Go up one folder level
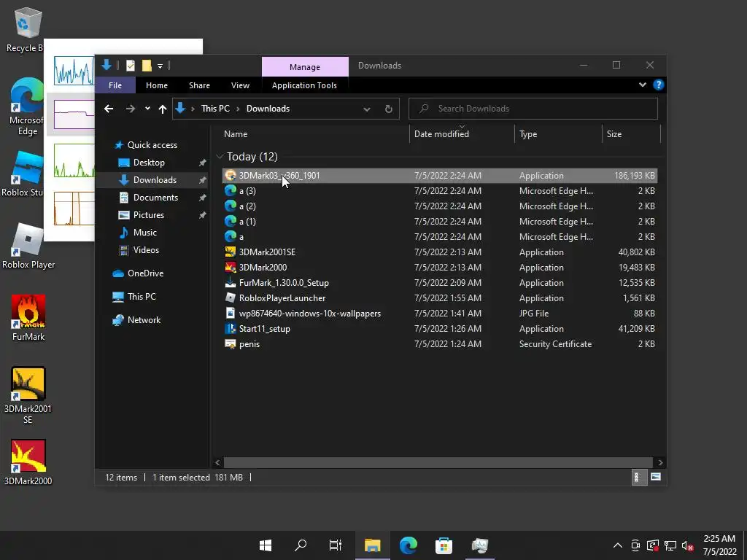Viewport: 747px width, 560px height. pyautogui.click(x=163, y=109)
